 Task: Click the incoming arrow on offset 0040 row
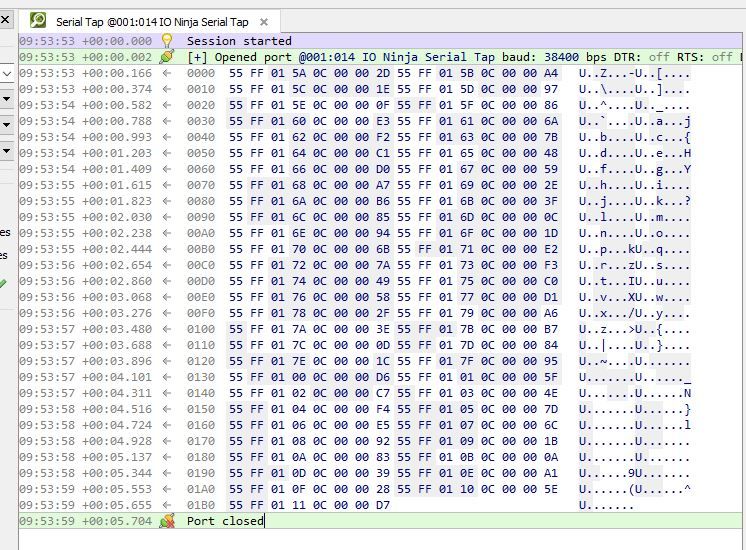(x=167, y=137)
